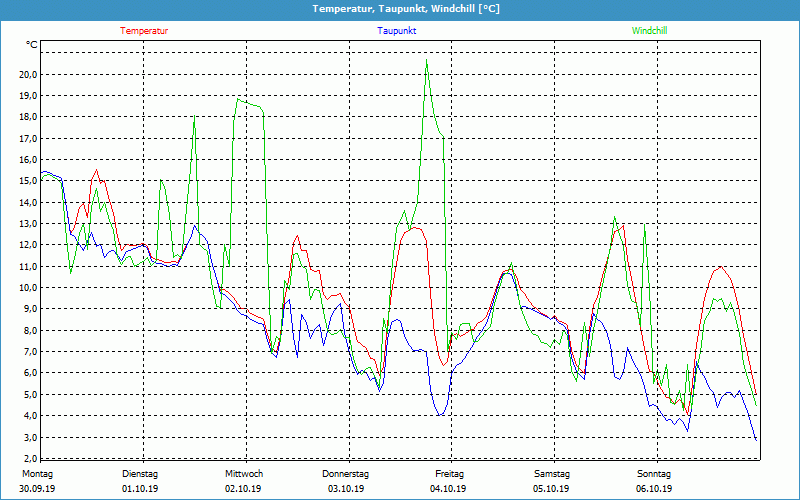This screenshot has width=800, height=500.
Task: Click the chart title Temperatur, Taupunkt, Windchill
Action: pyautogui.click(x=406, y=9)
